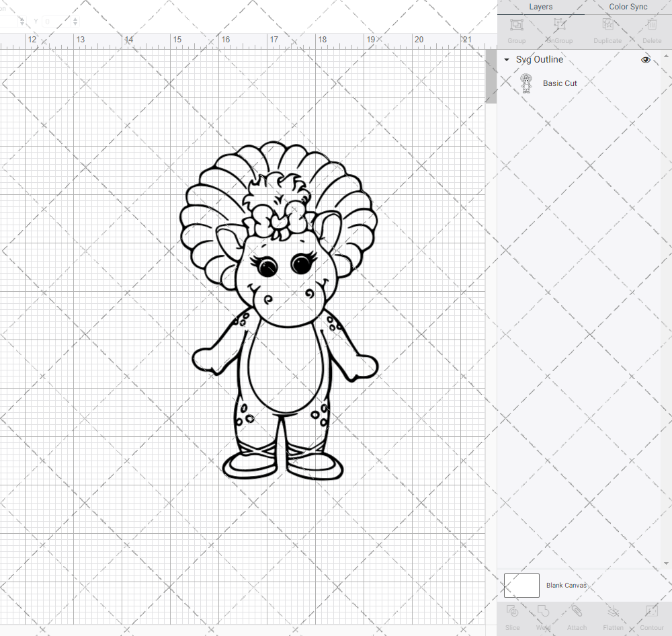This screenshot has width=672, height=636.
Task: Select the Flatten tool
Action: [x=613, y=615]
